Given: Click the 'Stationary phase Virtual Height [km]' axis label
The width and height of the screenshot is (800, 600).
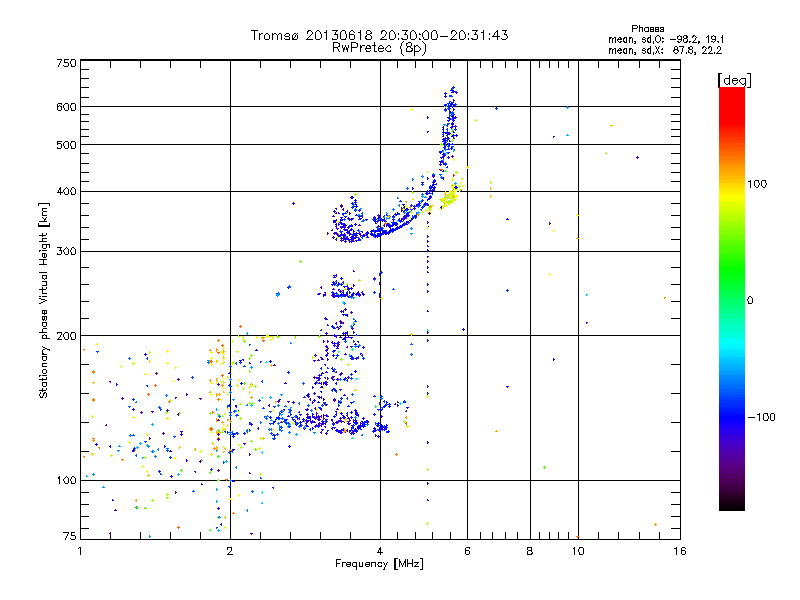Looking at the screenshot, I should (x=44, y=300).
